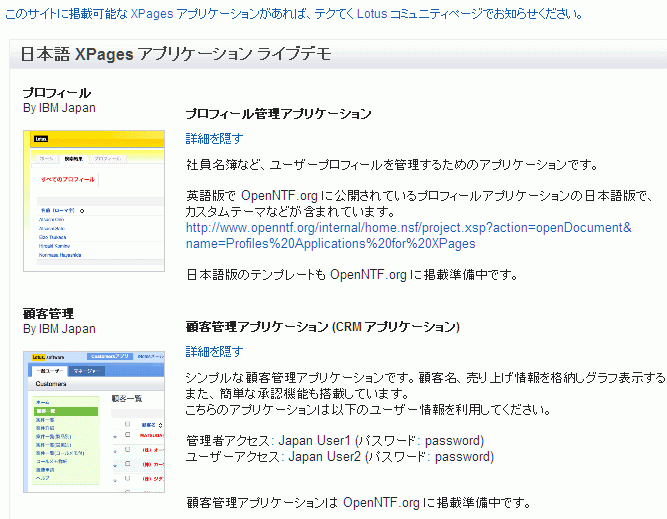Click the 顧客管理アプリケーション (CRM) heading
This screenshot has height=519, width=667.
[323, 327]
